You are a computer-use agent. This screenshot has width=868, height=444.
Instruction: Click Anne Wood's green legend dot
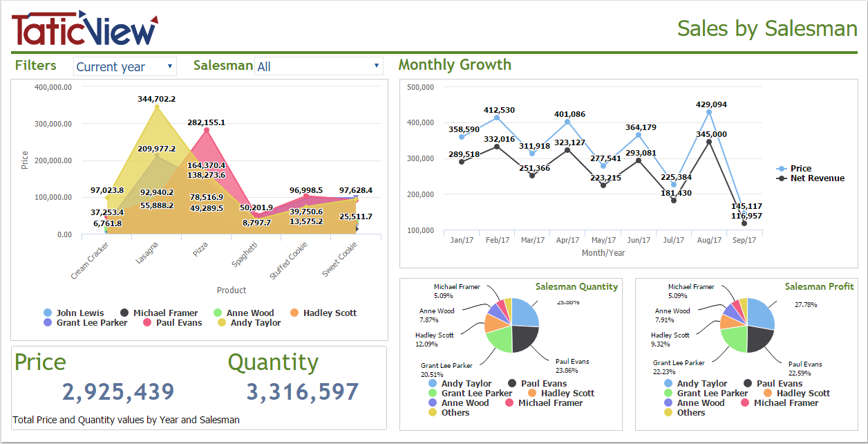pos(217,313)
